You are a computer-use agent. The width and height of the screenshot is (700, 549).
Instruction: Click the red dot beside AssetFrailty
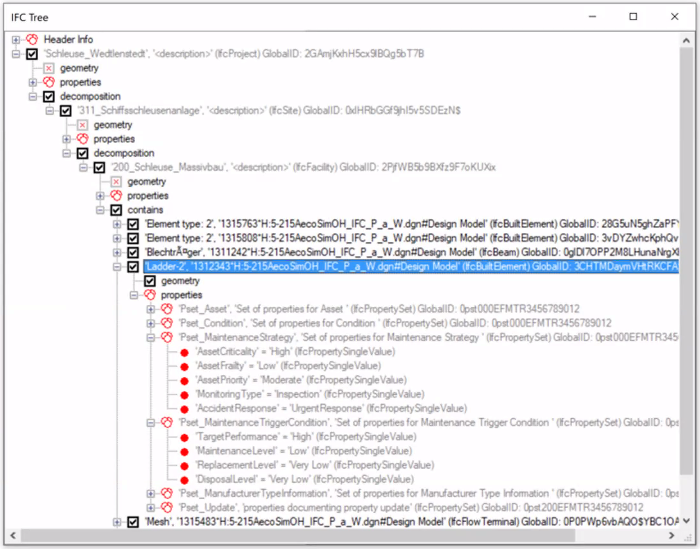coord(184,366)
